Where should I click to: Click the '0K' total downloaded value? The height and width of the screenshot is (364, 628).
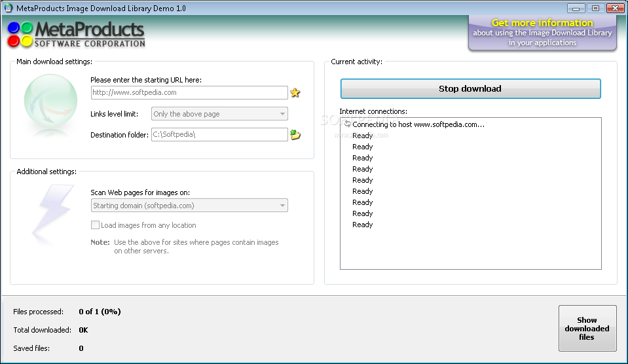(83, 330)
